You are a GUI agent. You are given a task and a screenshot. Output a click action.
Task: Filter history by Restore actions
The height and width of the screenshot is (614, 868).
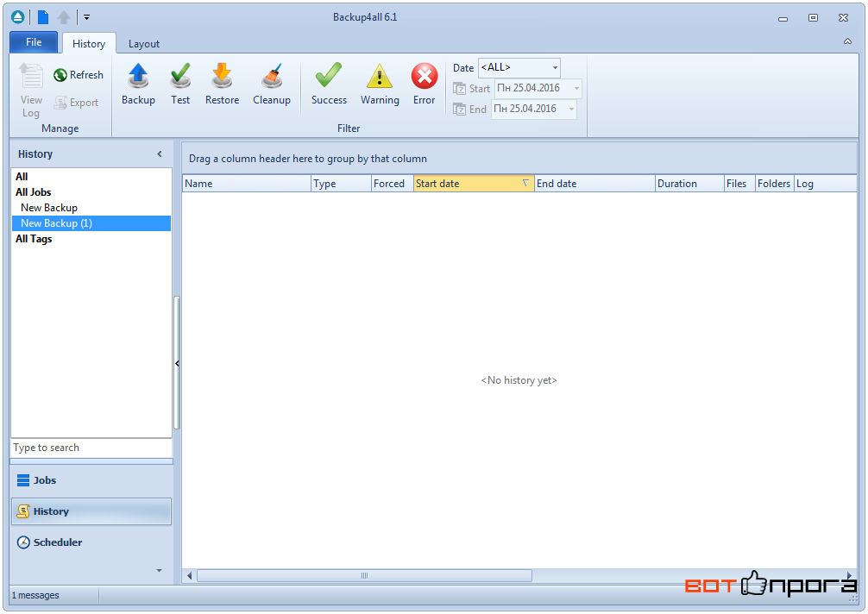(222, 84)
